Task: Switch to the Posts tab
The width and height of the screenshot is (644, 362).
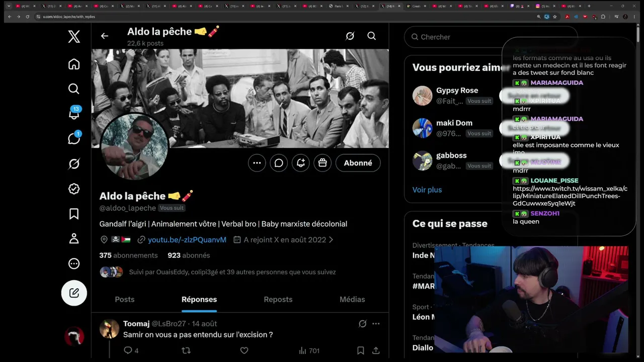Action: point(125,299)
